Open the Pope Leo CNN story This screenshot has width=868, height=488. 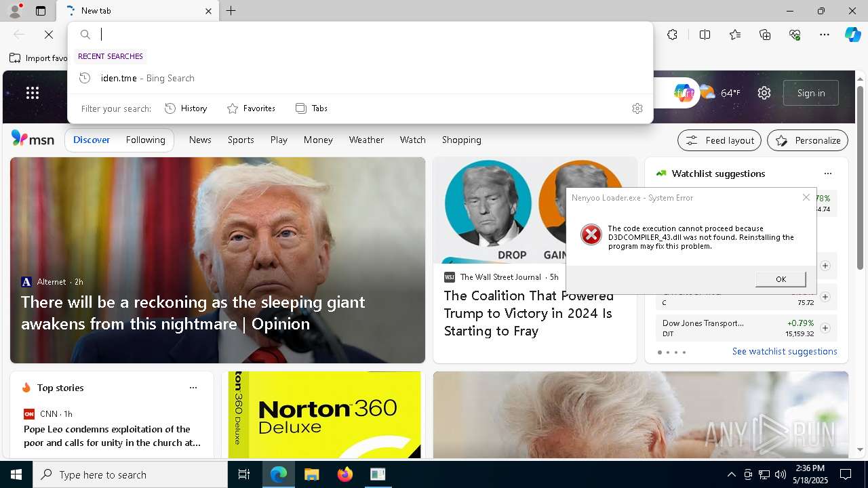pyautogui.click(x=112, y=436)
